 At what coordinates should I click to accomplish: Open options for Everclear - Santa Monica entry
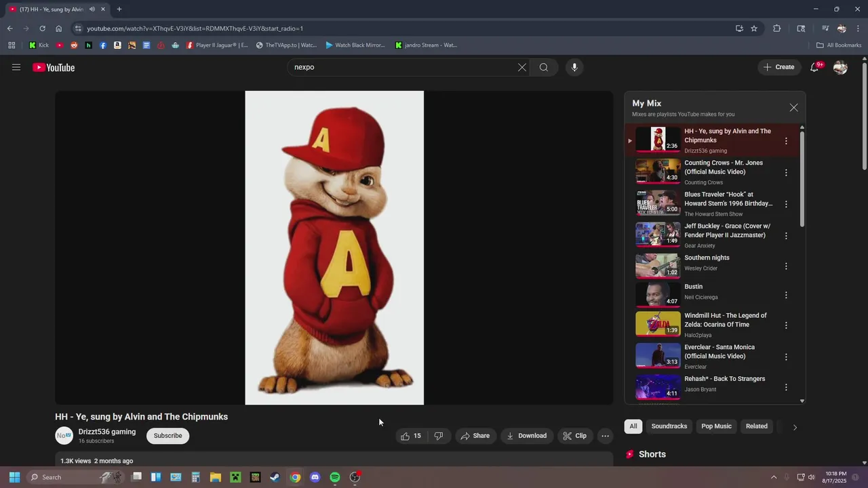pyautogui.click(x=786, y=357)
